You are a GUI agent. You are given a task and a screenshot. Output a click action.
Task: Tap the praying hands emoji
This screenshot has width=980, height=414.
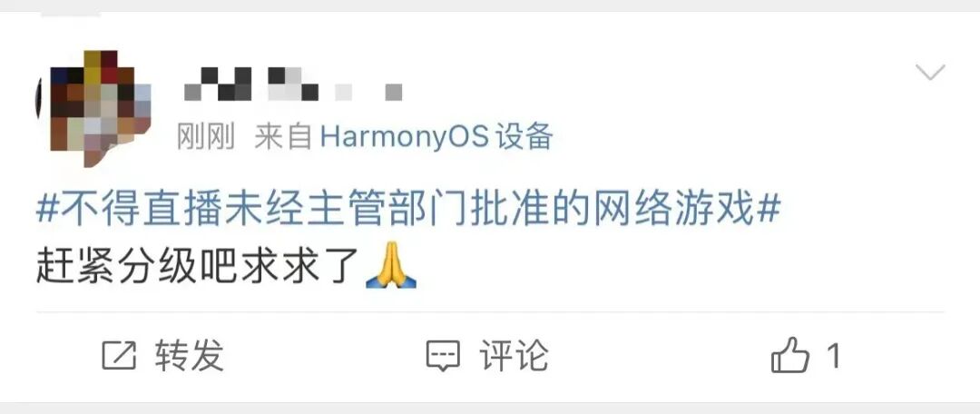click(x=390, y=265)
